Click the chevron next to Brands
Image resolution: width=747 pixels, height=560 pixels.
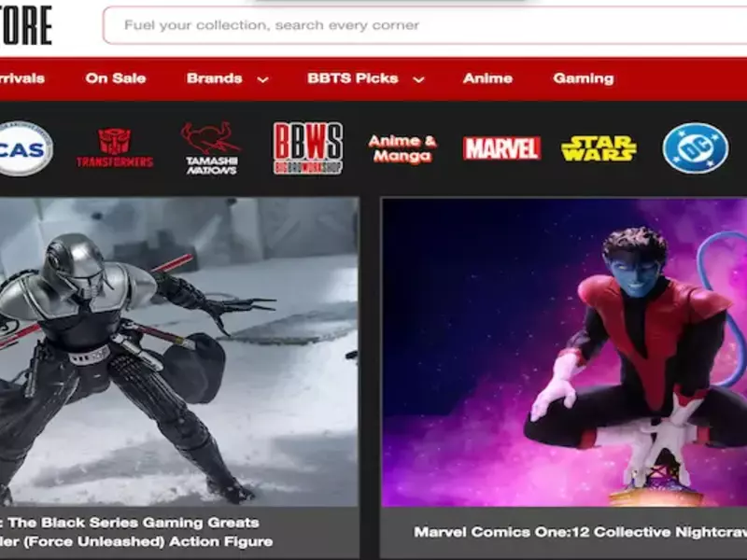coord(262,79)
